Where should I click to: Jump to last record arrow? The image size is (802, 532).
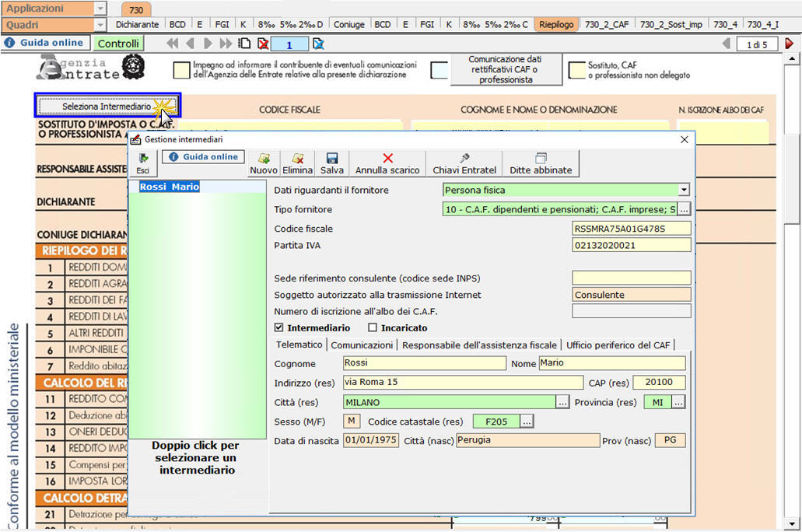click(x=226, y=44)
